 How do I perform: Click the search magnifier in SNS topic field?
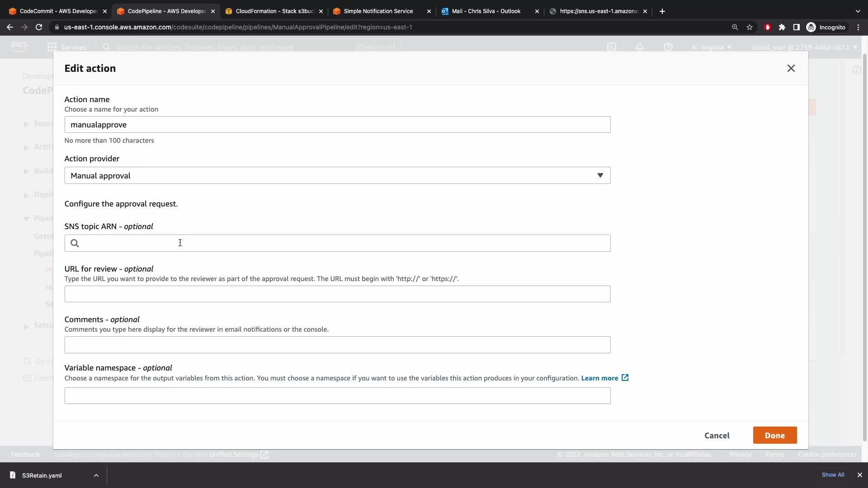point(75,243)
